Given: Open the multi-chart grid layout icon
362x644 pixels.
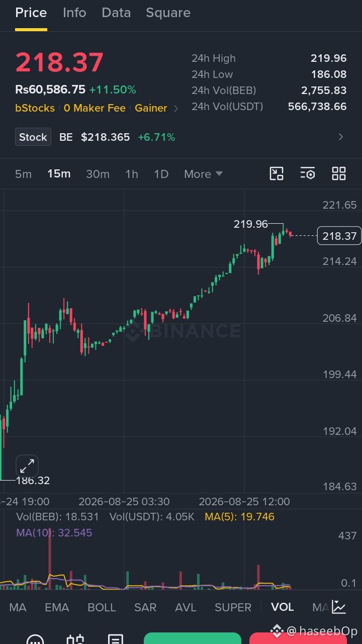Looking at the screenshot, I should click(339, 174).
